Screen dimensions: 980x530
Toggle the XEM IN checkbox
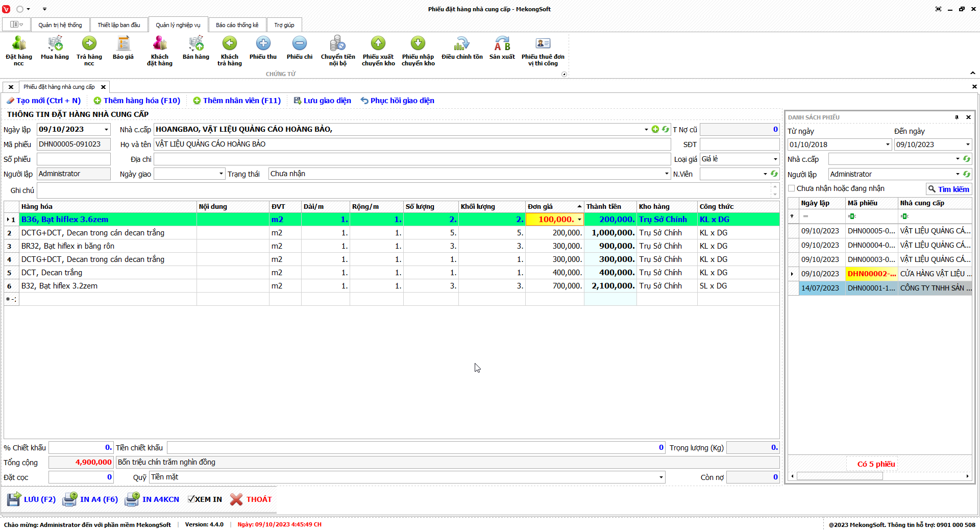[191, 499]
